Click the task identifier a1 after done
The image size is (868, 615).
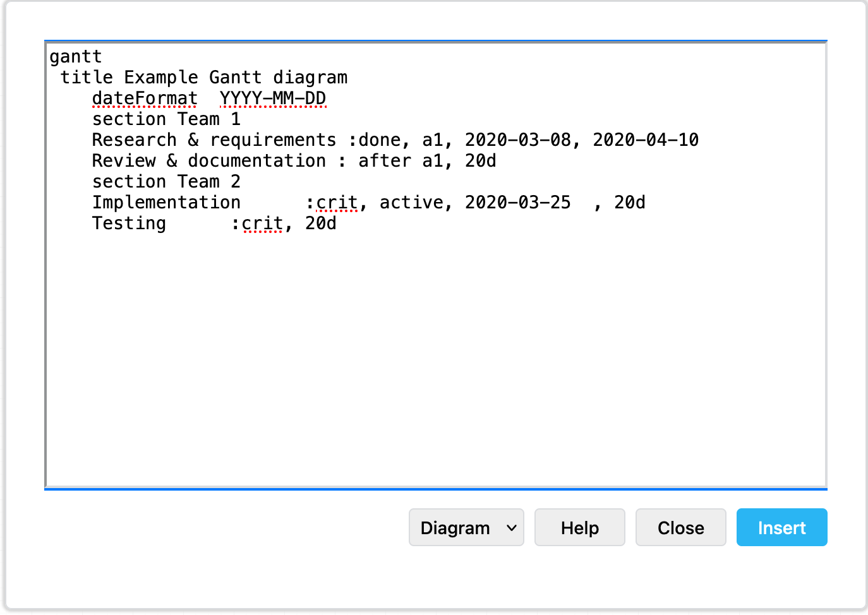click(433, 140)
